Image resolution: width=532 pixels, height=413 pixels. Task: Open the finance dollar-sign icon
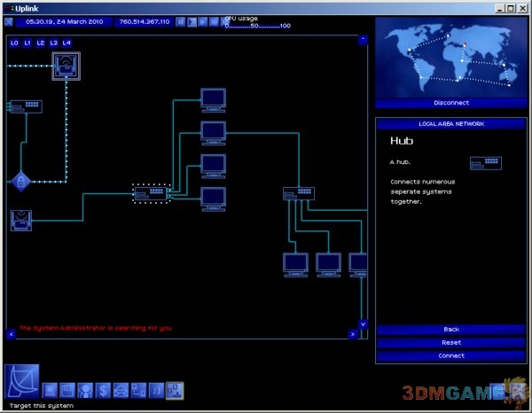[103, 389]
